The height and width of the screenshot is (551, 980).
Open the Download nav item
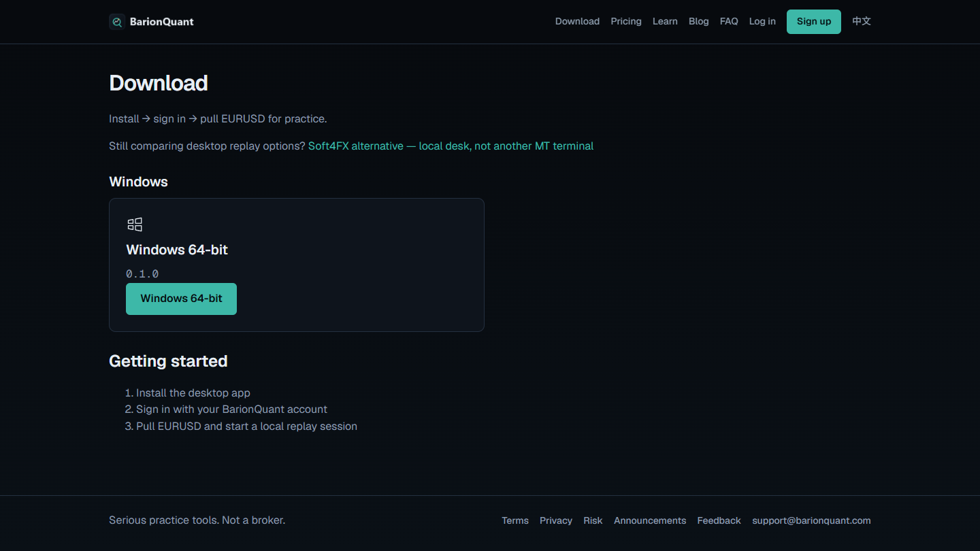[577, 21]
